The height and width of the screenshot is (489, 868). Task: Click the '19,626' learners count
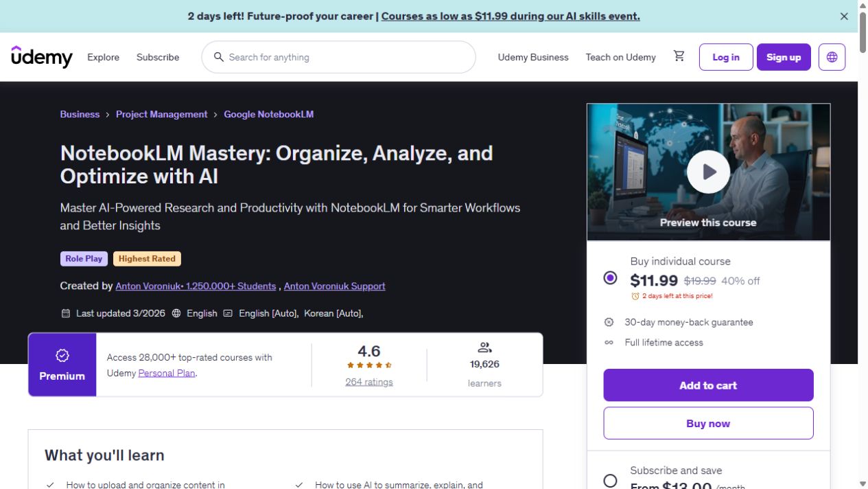484,364
